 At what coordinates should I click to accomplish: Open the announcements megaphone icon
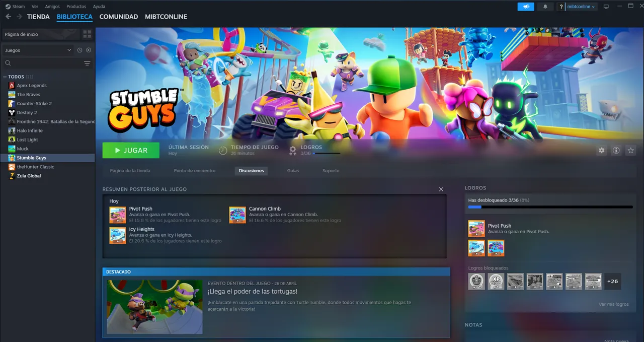(x=526, y=7)
